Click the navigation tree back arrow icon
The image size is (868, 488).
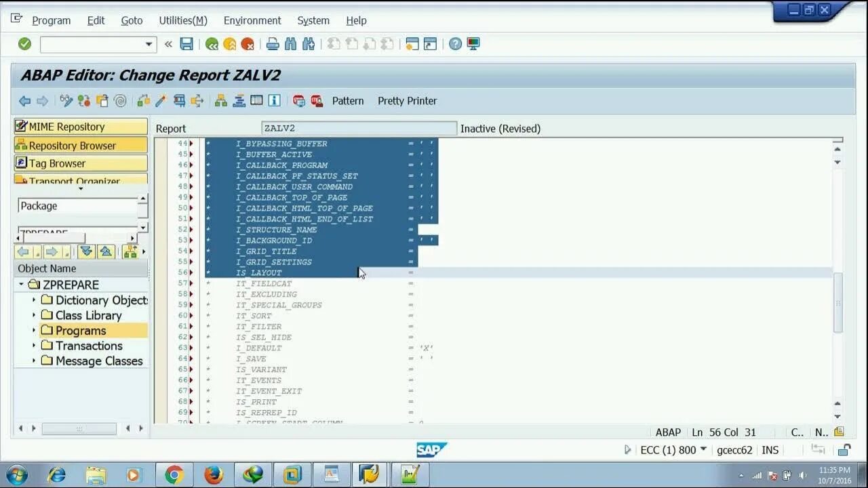click(23, 251)
